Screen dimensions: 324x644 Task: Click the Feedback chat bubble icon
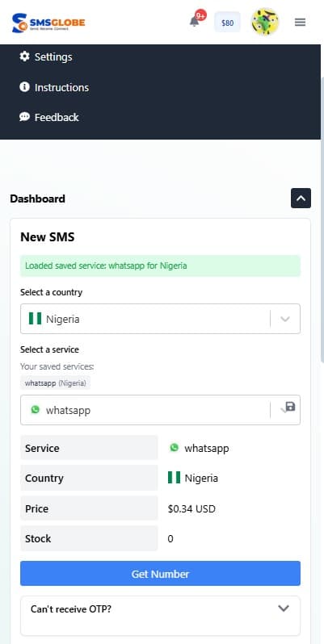pyautogui.click(x=25, y=117)
